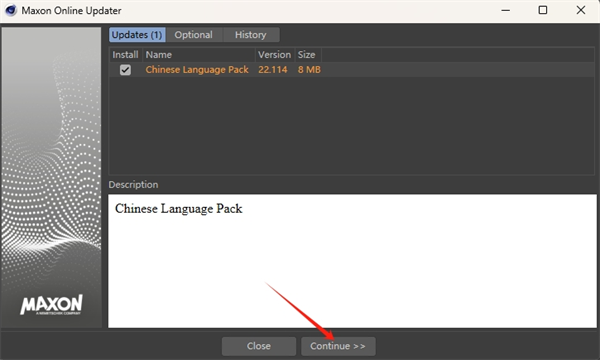Sort by the Name column header
The width and height of the screenshot is (600, 360).
199,55
